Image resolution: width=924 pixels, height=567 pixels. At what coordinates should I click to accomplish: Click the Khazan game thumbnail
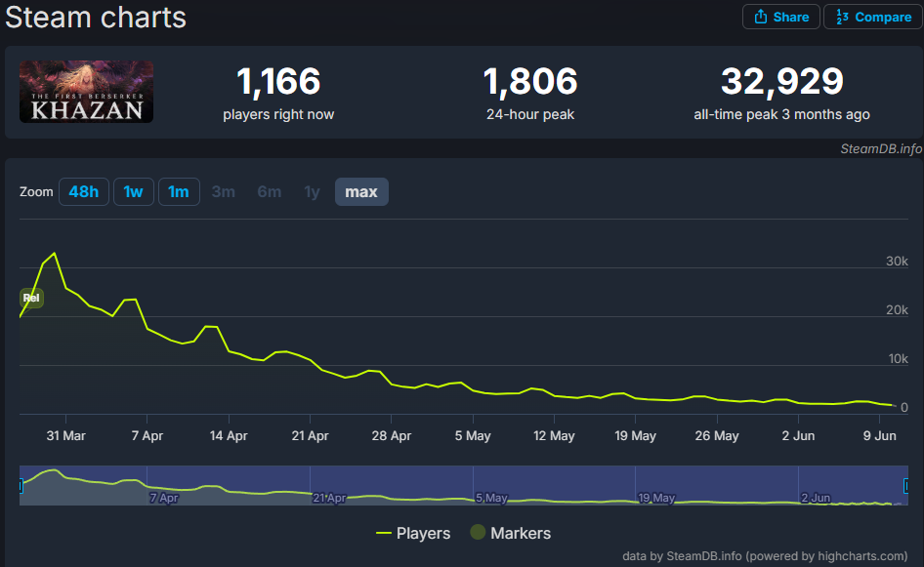86,92
